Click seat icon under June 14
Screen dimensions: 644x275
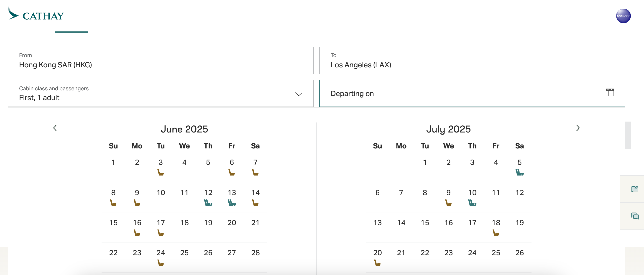[255, 203]
